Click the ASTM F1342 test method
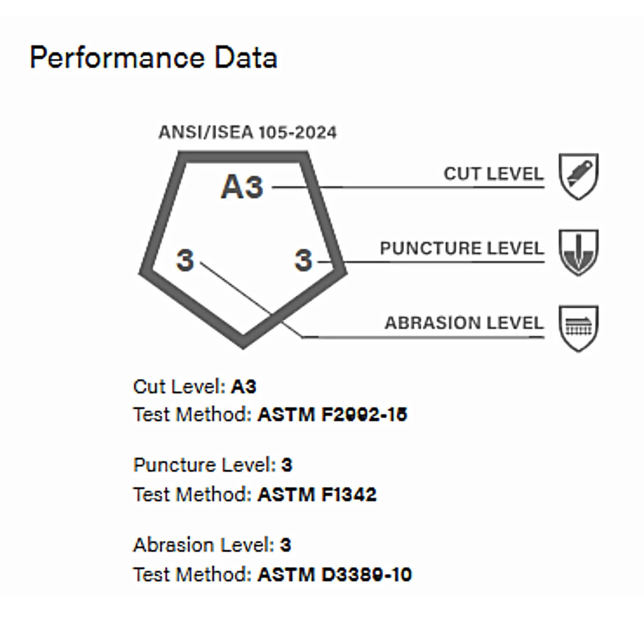644x644 pixels. (317, 494)
